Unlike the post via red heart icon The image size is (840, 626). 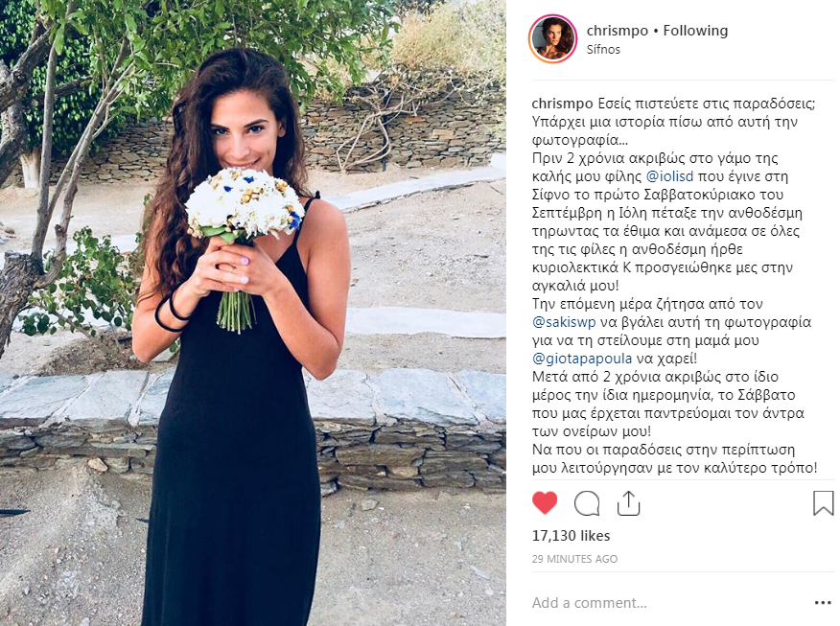[x=545, y=503]
